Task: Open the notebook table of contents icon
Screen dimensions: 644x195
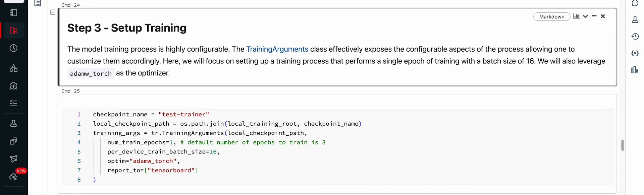Action: pos(38,3)
